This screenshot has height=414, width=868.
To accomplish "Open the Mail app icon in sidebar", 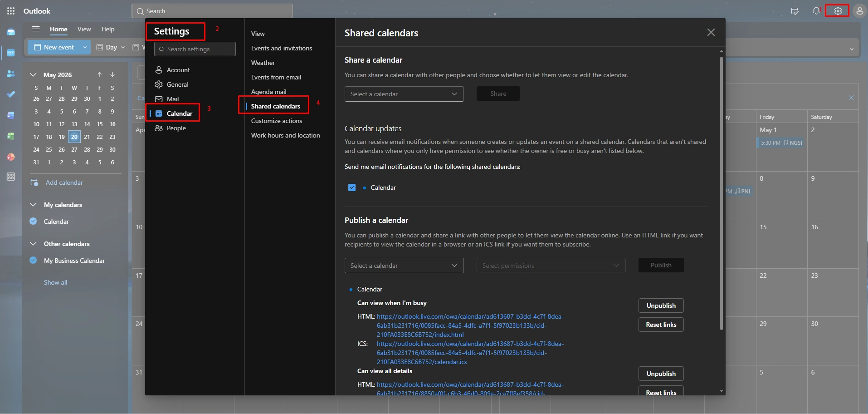I will point(11,32).
